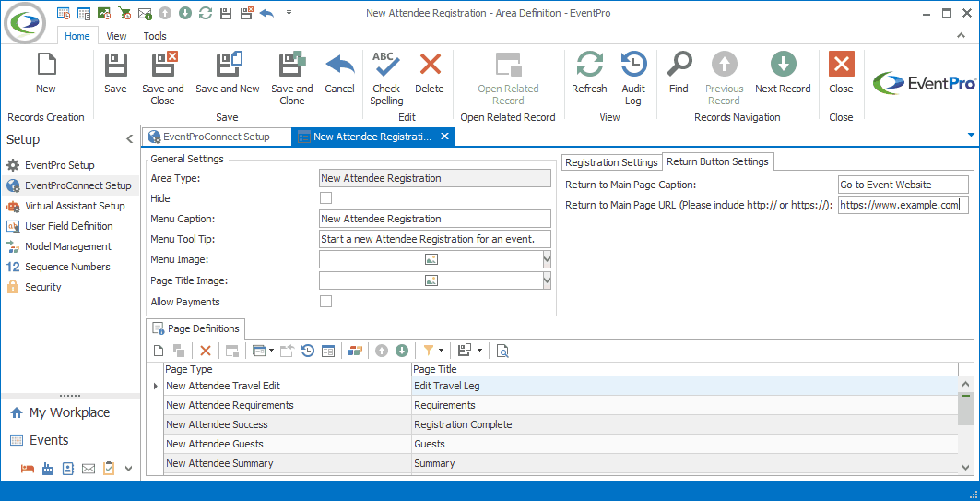Click the bed accommodation module icon
Viewport: 980px width, 501px height.
pyautogui.click(x=27, y=469)
